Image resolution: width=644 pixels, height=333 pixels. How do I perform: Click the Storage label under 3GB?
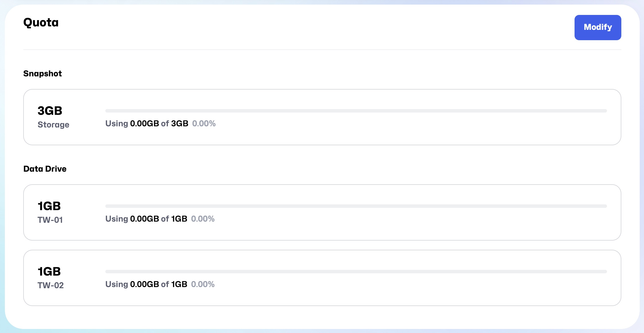pyautogui.click(x=53, y=125)
